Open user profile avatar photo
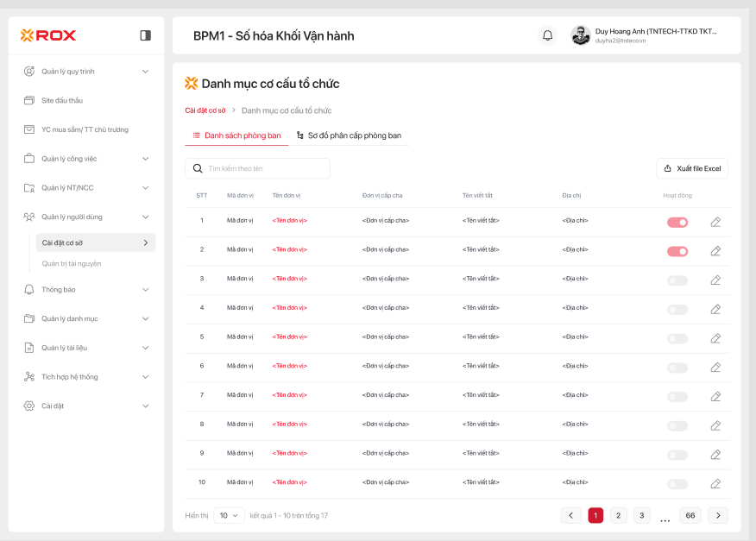Viewport: 756px width, 541px height. click(x=581, y=35)
